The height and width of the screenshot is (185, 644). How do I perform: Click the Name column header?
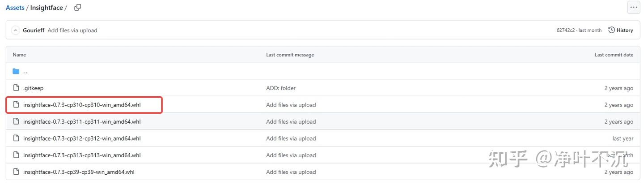(x=19, y=55)
